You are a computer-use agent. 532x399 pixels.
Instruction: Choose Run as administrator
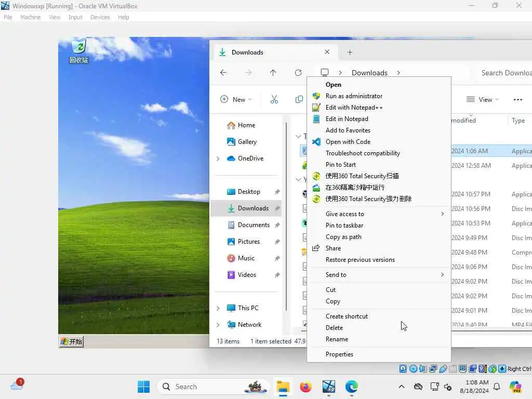(x=379, y=96)
